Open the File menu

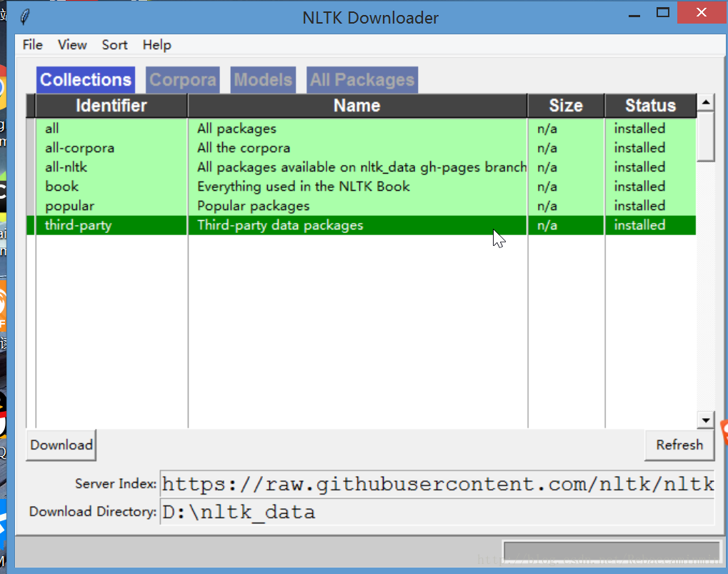32,45
